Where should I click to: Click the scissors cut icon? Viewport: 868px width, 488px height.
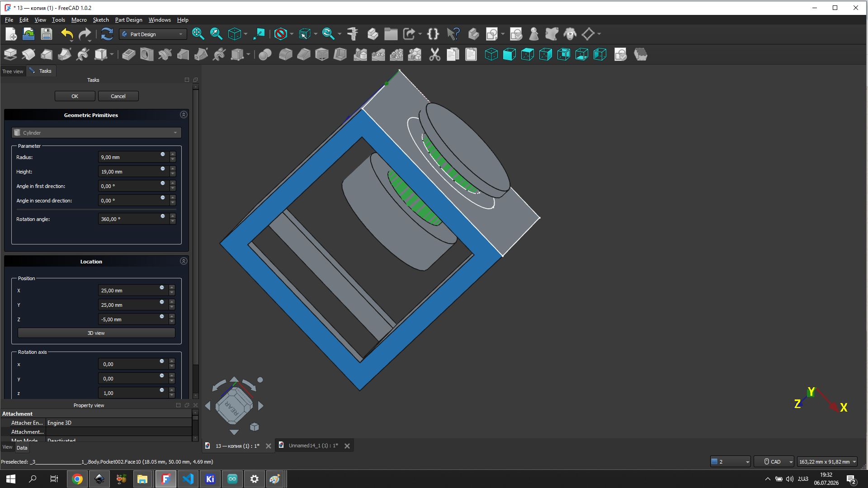[434, 55]
